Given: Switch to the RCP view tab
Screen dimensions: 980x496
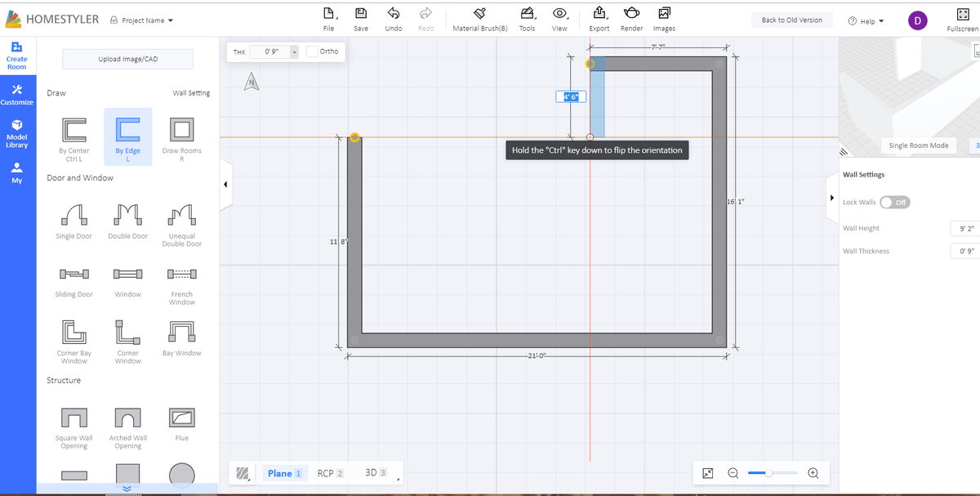Looking at the screenshot, I should pyautogui.click(x=330, y=473).
